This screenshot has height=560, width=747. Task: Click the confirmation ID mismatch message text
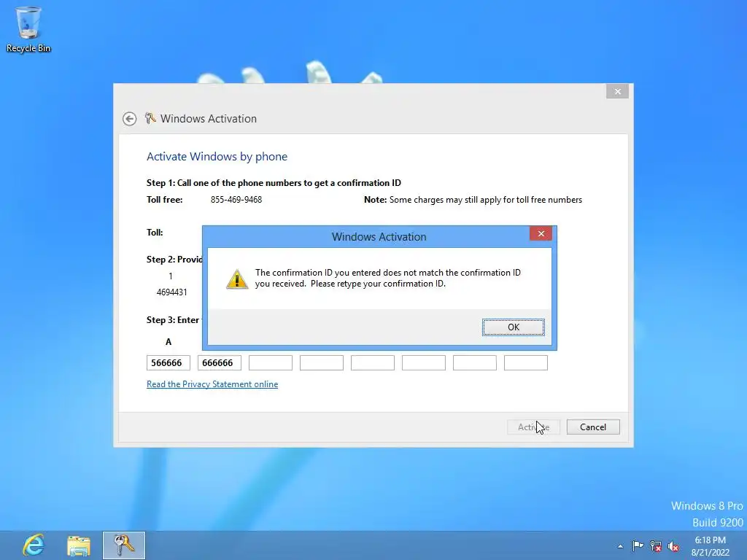click(388, 278)
